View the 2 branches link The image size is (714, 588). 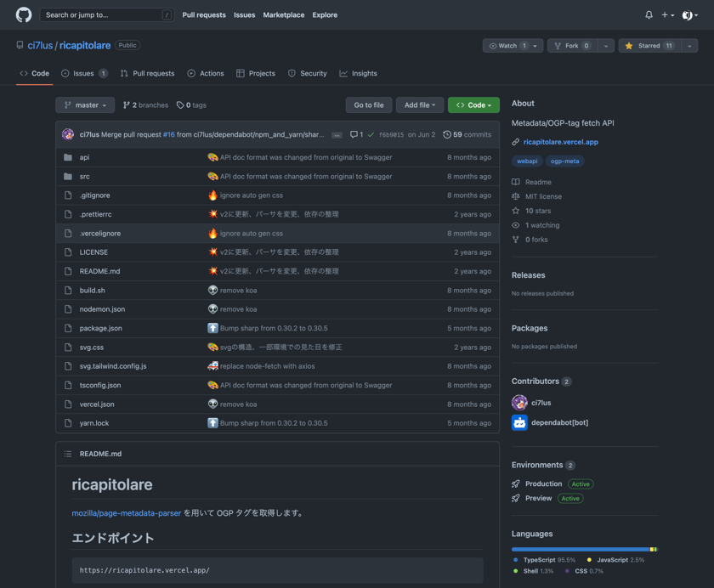145,105
